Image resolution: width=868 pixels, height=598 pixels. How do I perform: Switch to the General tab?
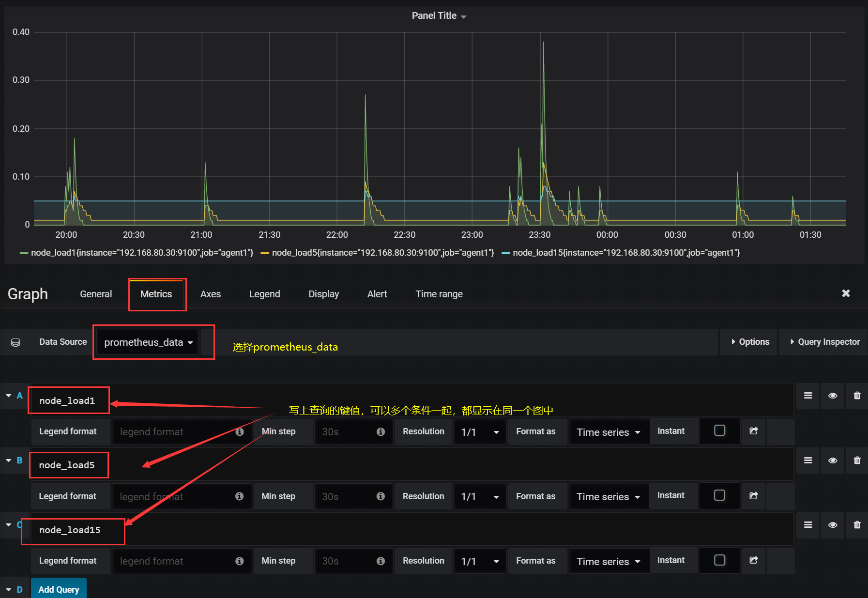click(96, 294)
